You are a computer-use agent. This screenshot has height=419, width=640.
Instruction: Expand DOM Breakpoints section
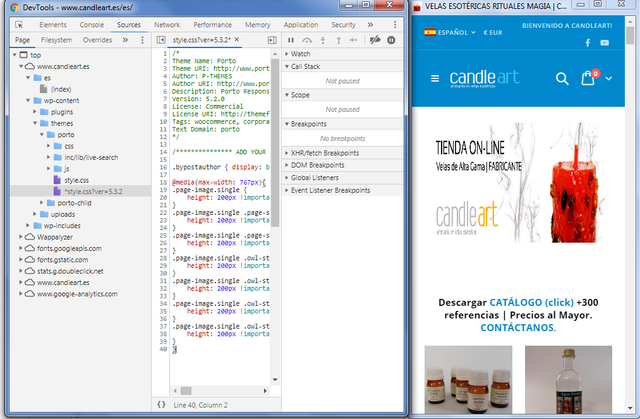[x=342, y=165]
